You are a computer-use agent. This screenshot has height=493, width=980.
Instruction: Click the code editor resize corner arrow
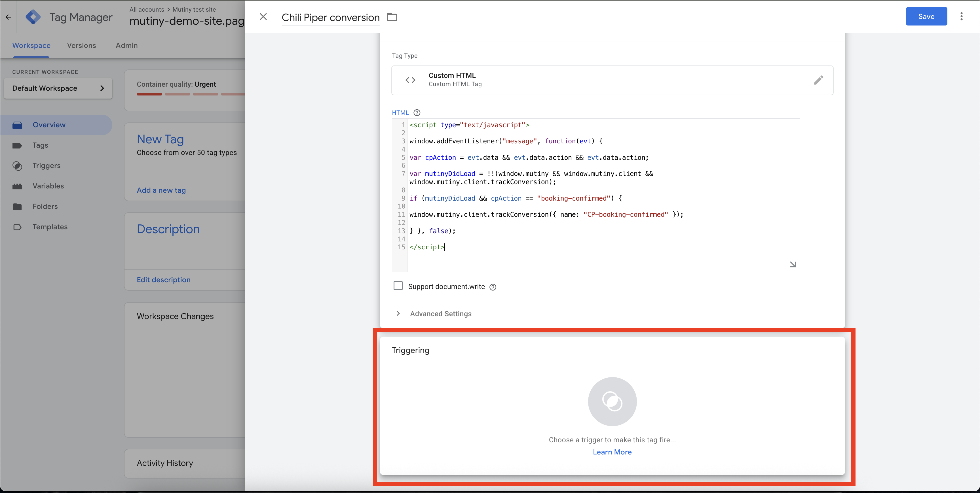click(x=793, y=264)
